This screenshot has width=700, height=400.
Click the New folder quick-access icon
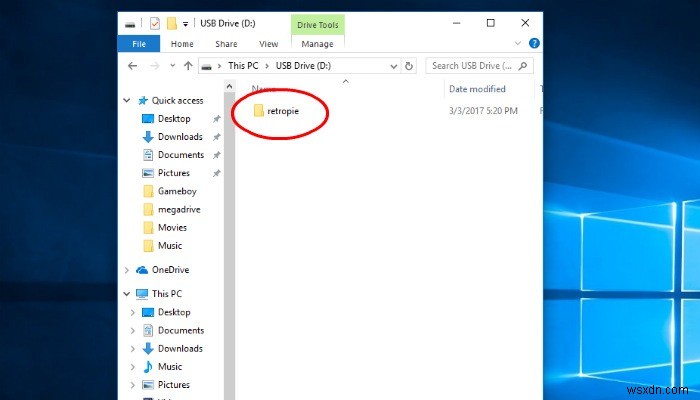click(x=172, y=23)
